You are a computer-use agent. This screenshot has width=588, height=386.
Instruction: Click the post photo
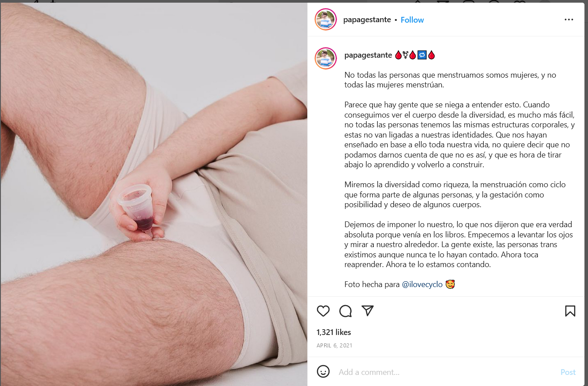point(154,194)
